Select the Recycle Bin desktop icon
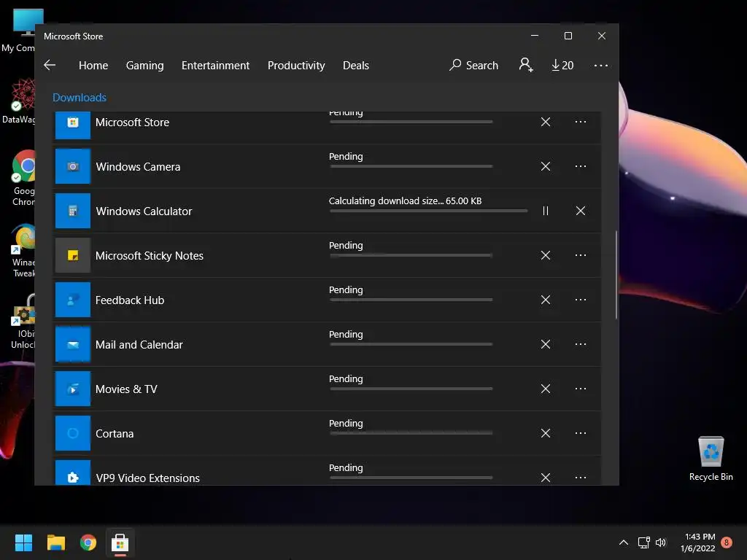Viewport: 747px width, 560px height. [711, 458]
